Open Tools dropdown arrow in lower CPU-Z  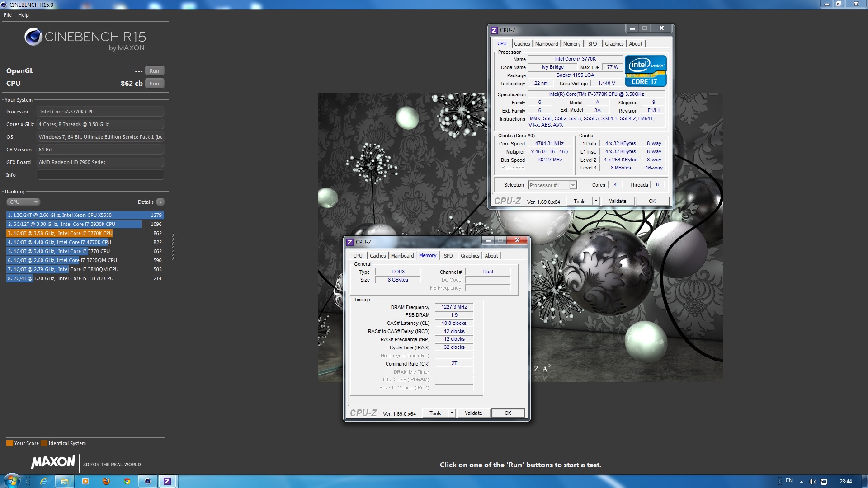[452, 413]
